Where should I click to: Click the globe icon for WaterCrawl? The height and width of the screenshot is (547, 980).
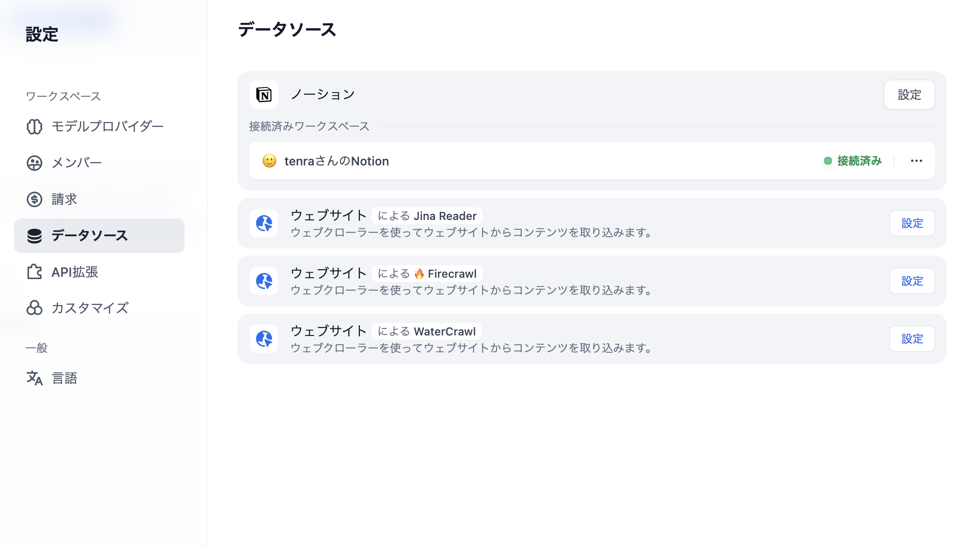click(264, 339)
